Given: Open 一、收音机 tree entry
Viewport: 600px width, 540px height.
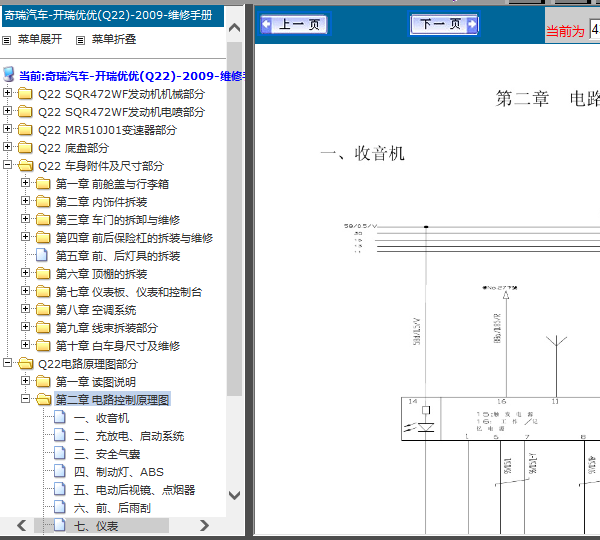Looking at the screenshot, I should tap(101, 418).
